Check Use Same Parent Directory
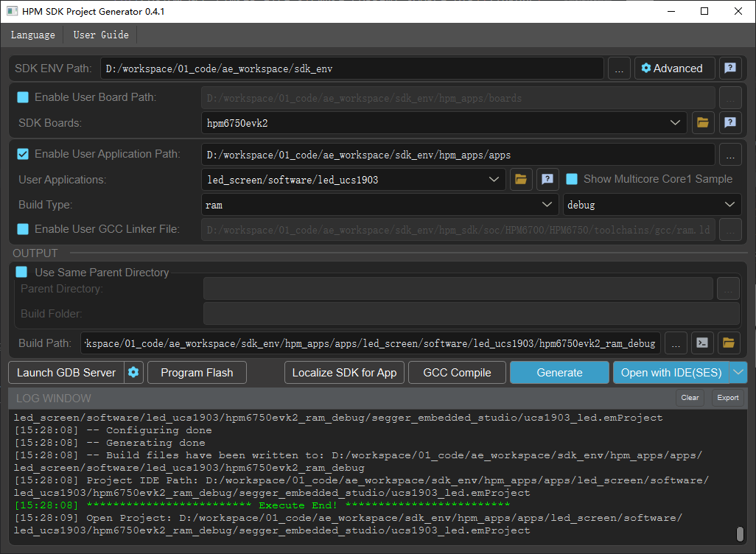Screen dimensions: 756x554 (x=21, y=272)
